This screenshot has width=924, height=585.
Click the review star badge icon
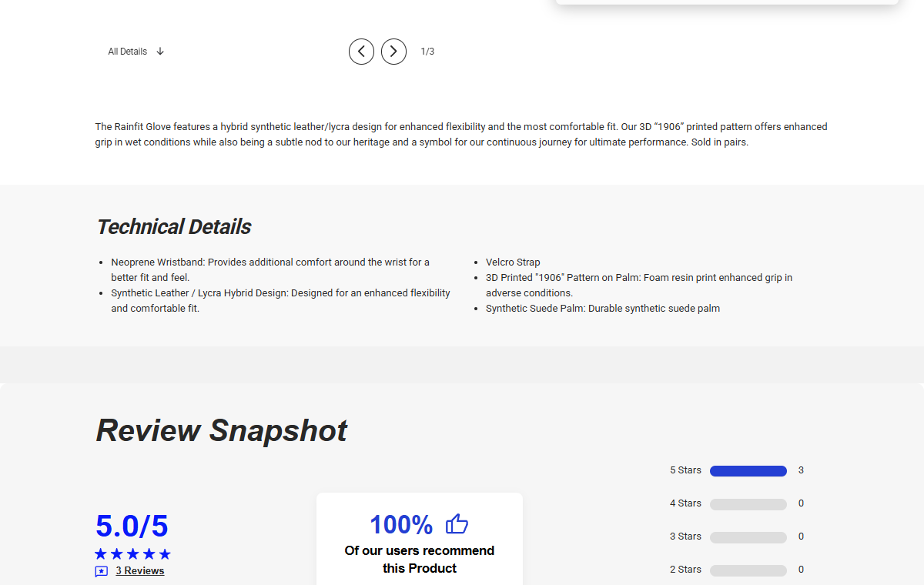102,571
